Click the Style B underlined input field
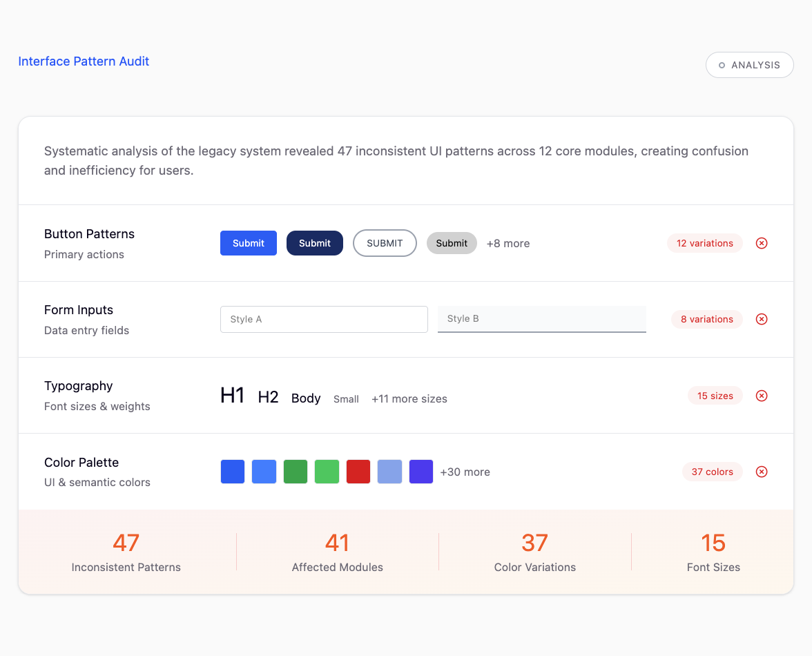The height and width of the screenshot is (656, 812). (541, 319)
